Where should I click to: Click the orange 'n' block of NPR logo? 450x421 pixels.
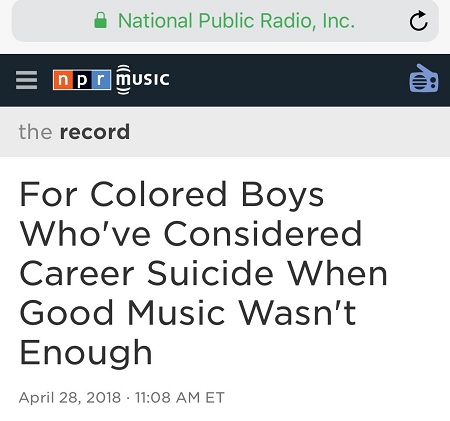point(62,80)
